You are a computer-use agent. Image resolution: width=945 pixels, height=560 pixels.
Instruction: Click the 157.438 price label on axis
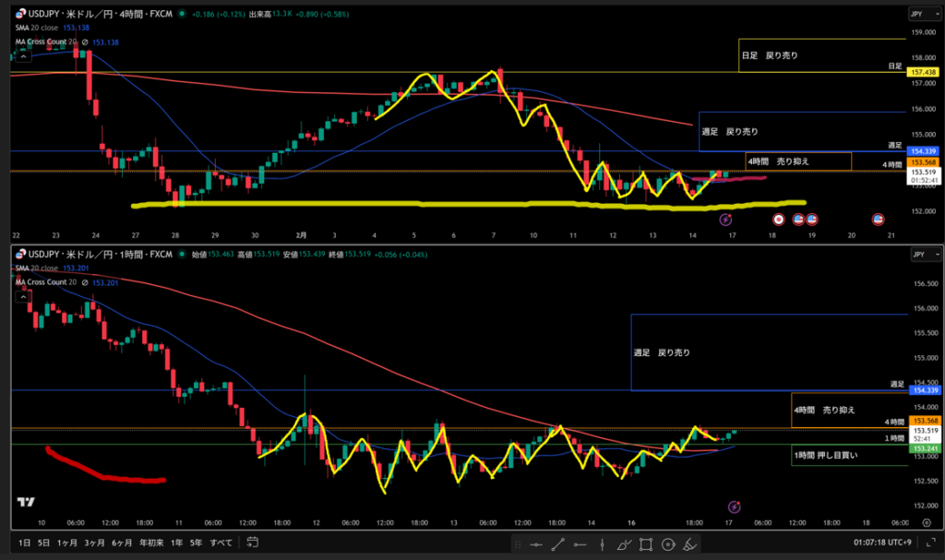coord(923,72)
